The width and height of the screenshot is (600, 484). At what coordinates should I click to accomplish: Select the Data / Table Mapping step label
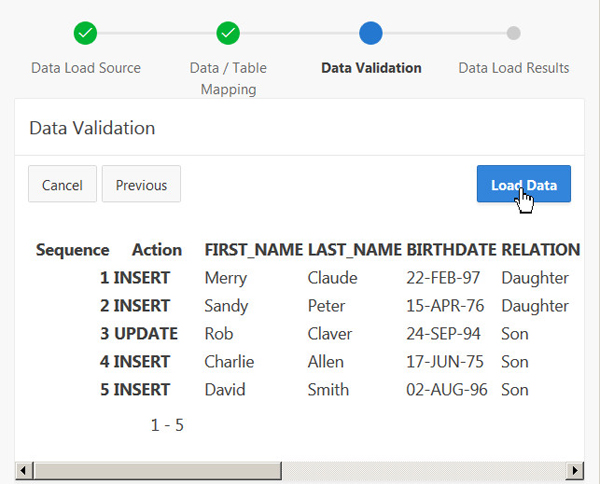(228, 78)
